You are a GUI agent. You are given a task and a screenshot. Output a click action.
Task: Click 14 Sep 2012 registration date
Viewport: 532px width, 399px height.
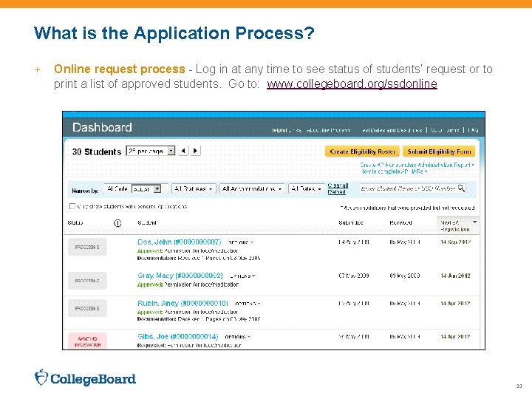[455, 242]
